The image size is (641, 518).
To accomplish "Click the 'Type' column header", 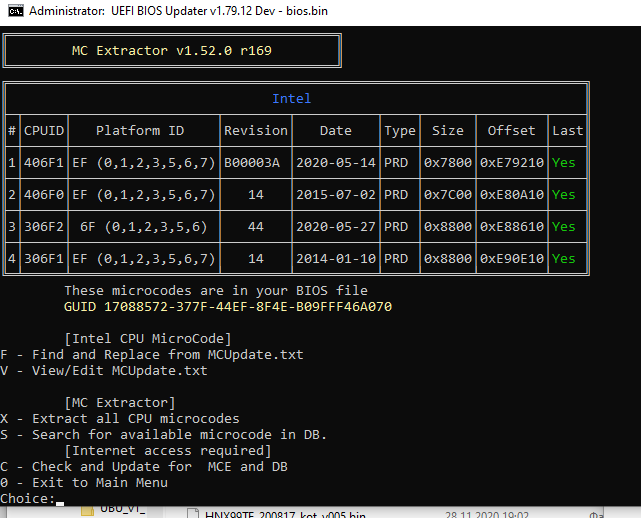I will point(400,131).
